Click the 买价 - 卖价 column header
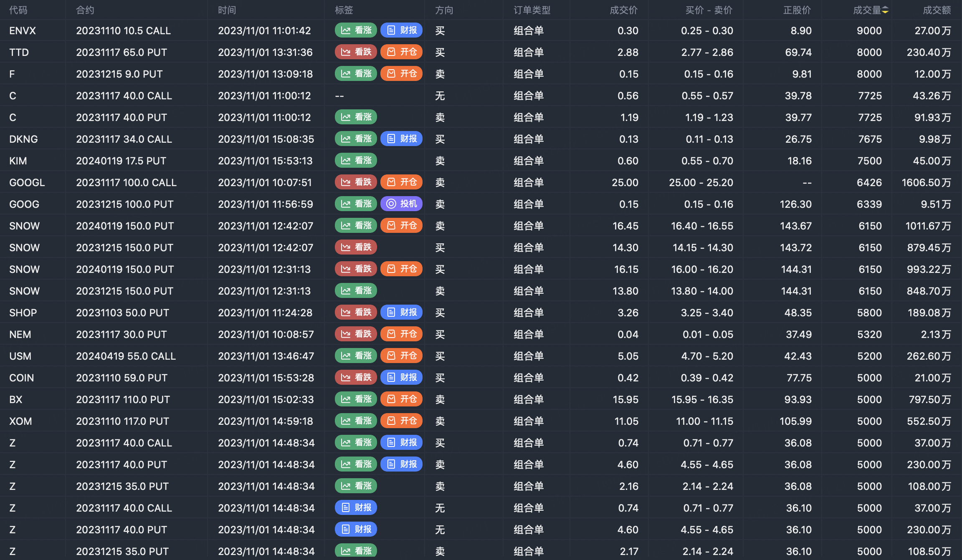 click(x=709, y=10)
